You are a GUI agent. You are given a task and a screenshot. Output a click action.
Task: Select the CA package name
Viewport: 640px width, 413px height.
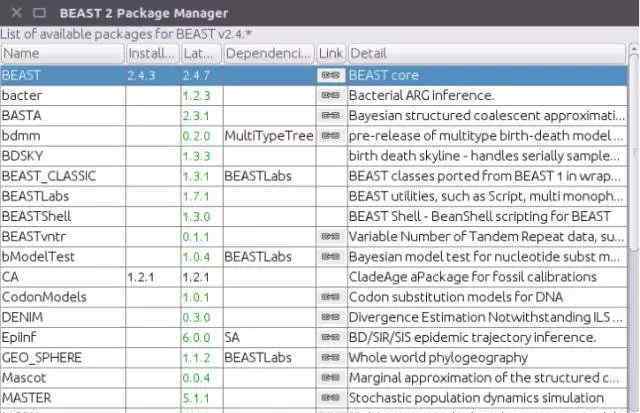10,277
